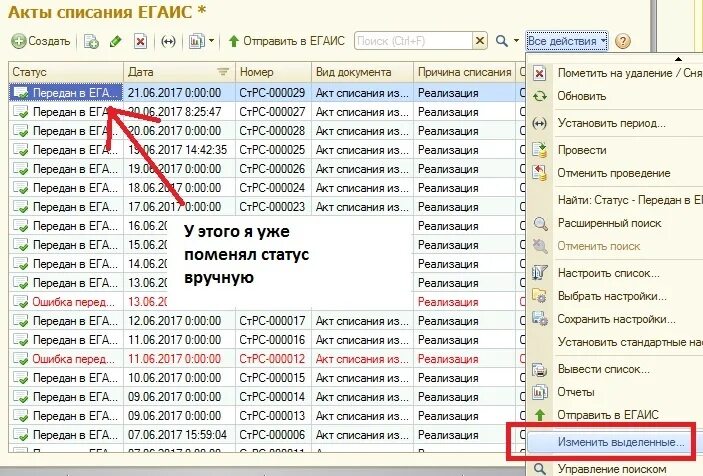703x476 pixels.
Task: Click red X icon beside Пометить на удаление
Action: coord(540,73)
